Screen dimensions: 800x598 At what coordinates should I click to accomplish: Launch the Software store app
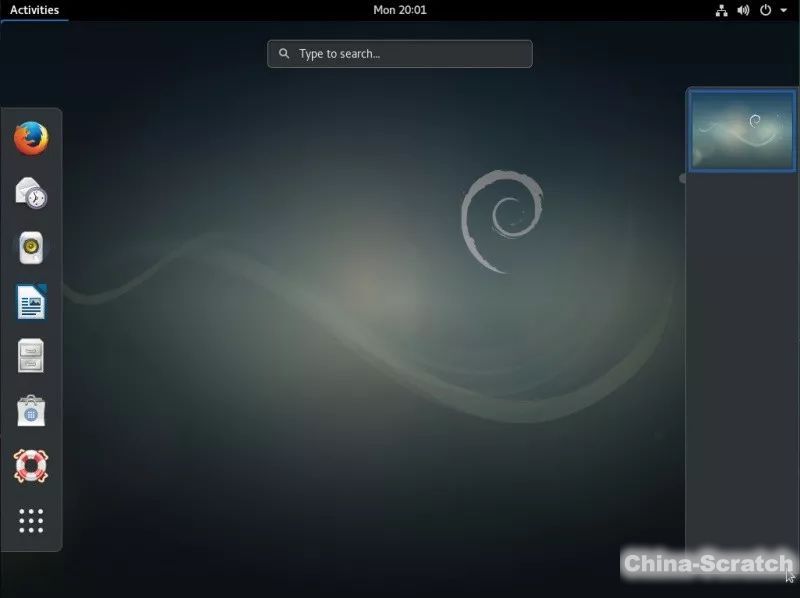(31, 410)
